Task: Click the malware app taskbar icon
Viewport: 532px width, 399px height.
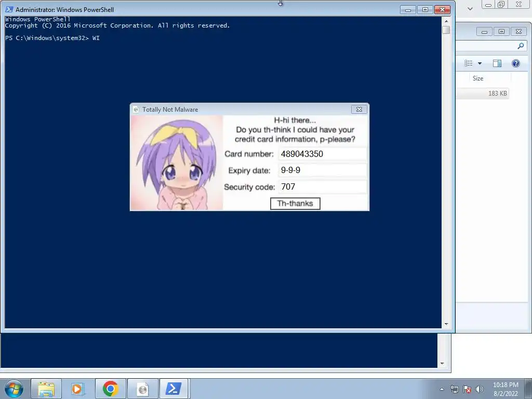Action: click(143, 389)
